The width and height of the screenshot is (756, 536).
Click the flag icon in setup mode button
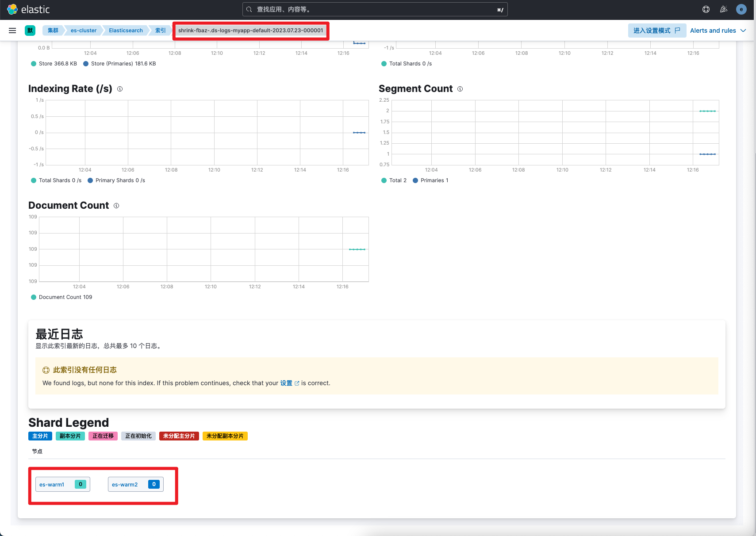point(677,31)
